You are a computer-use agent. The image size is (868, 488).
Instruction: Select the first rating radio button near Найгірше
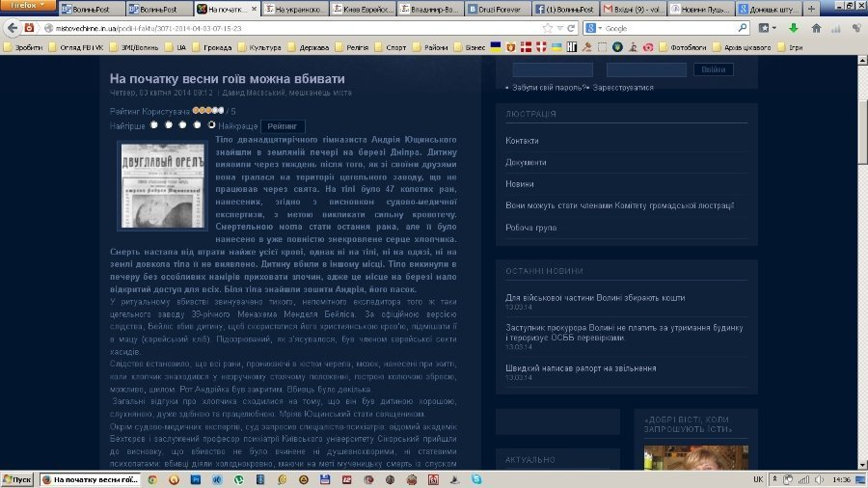154,124
